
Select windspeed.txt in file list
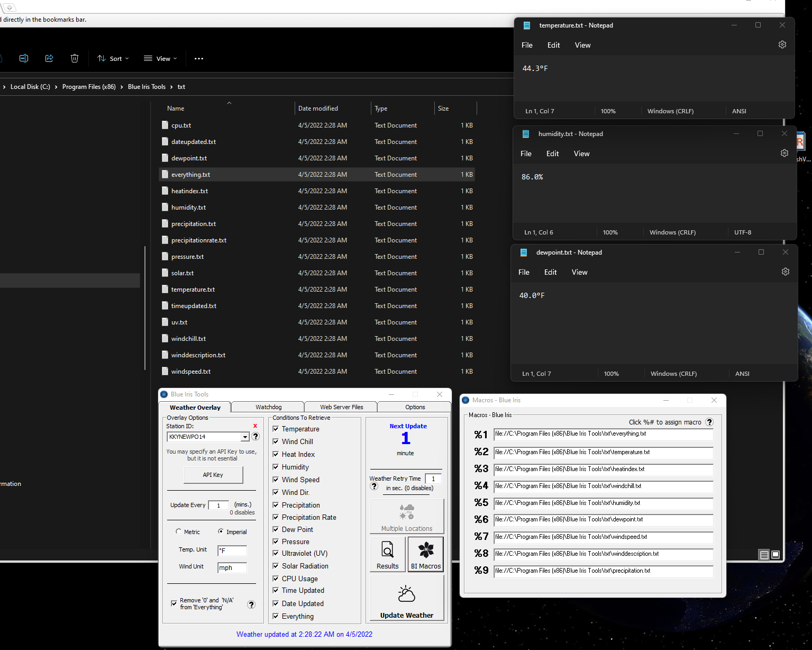pos(316,371)
